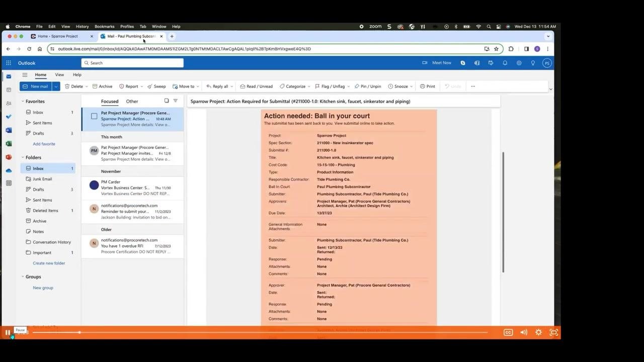This screenshot has width=644, height=362.
Task: Click the New mail button
Action: tap(36, 86)
